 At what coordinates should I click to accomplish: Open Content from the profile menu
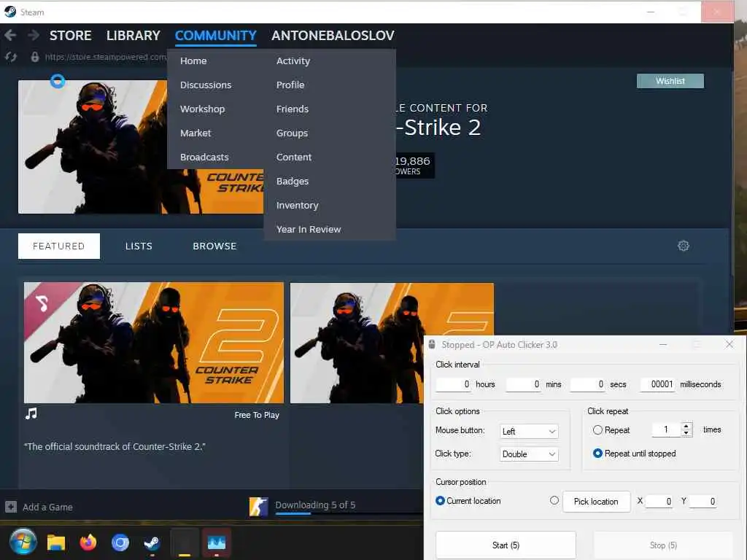pyautogui.click(x=294, y=157)
